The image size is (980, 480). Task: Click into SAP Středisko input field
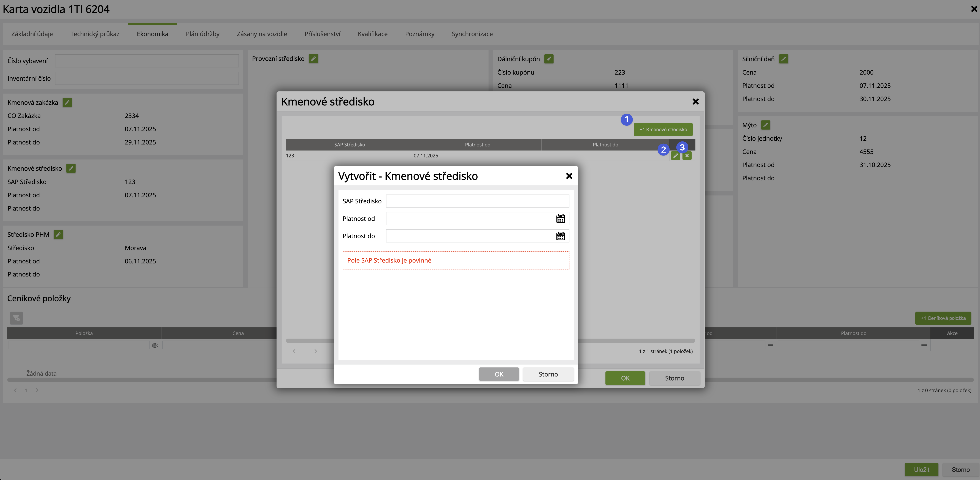(477, 201)
